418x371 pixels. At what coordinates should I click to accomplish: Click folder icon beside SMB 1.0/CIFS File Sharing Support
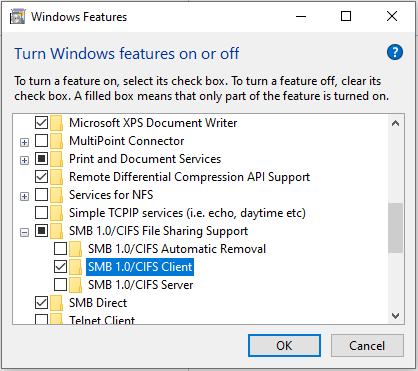[x=56, y=231]
